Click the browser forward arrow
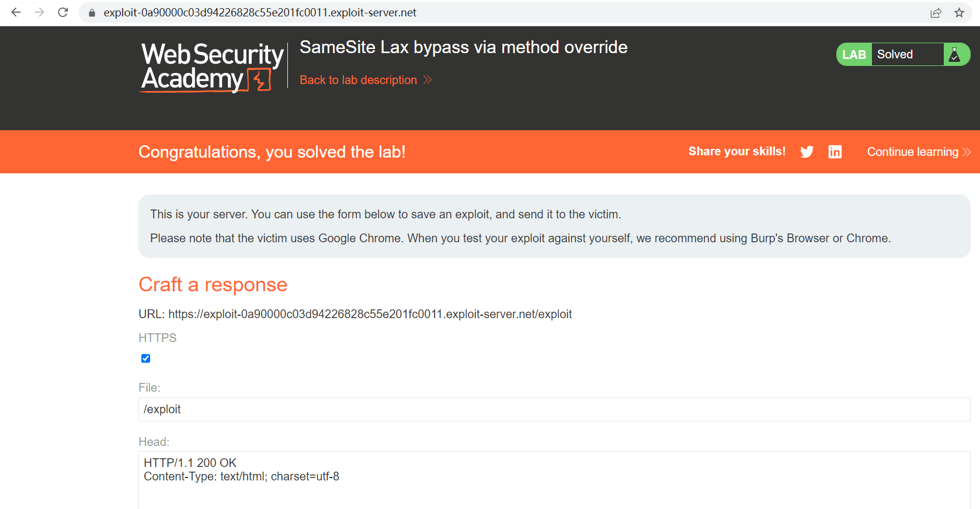Viewport: 980px width, 509px height. [39, 12]
